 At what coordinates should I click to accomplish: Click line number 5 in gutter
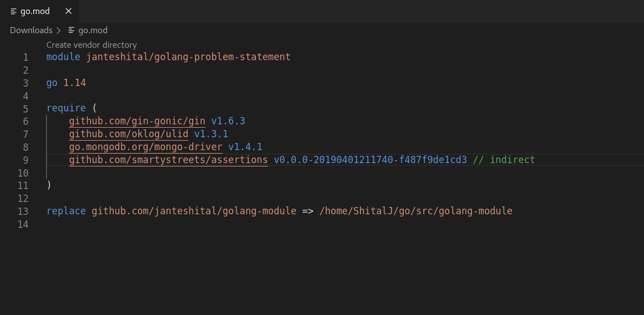click(25, 109)
